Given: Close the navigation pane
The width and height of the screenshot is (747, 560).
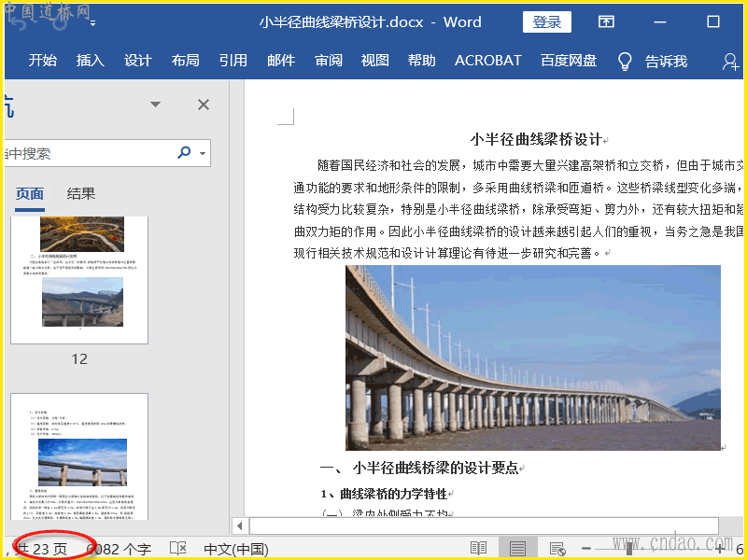Looking at the screenshot, I should 203,105.
